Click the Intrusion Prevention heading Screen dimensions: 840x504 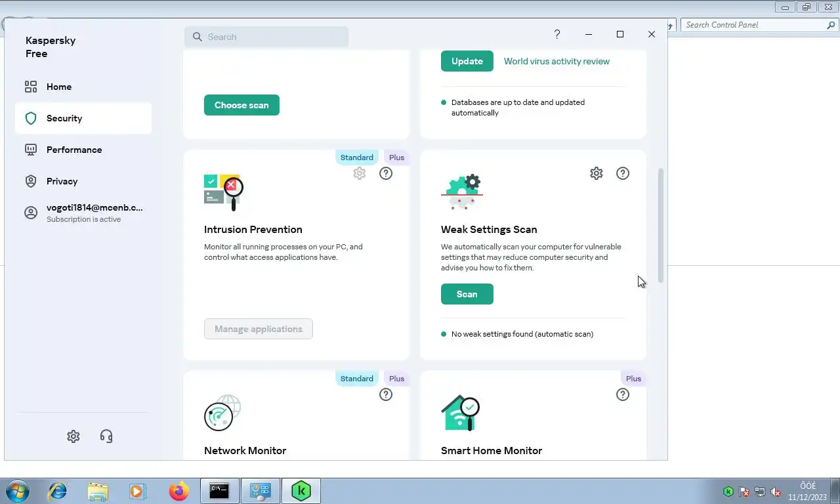tap(253, 230)
